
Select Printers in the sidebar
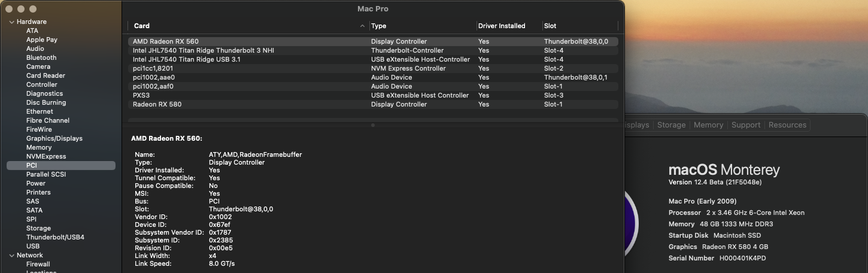[38, 192]
